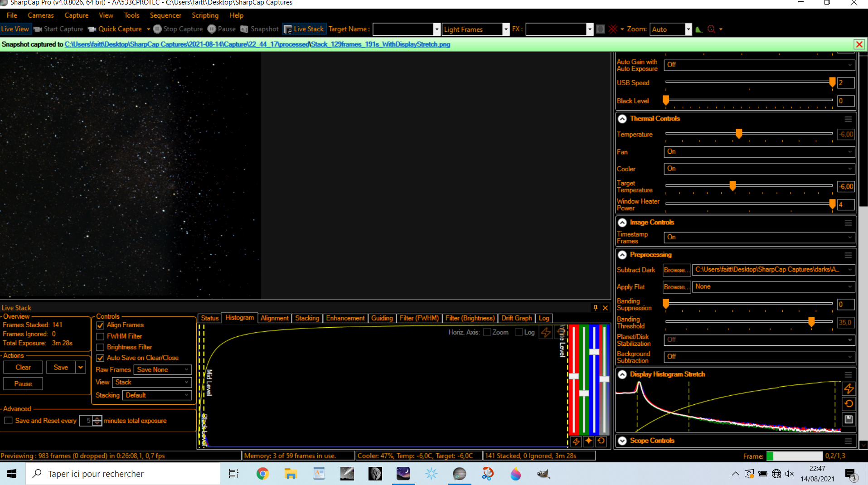Open Background Subtraction dropdown
The width and height of the screenshot is (868, 485).
pos(759,357)
